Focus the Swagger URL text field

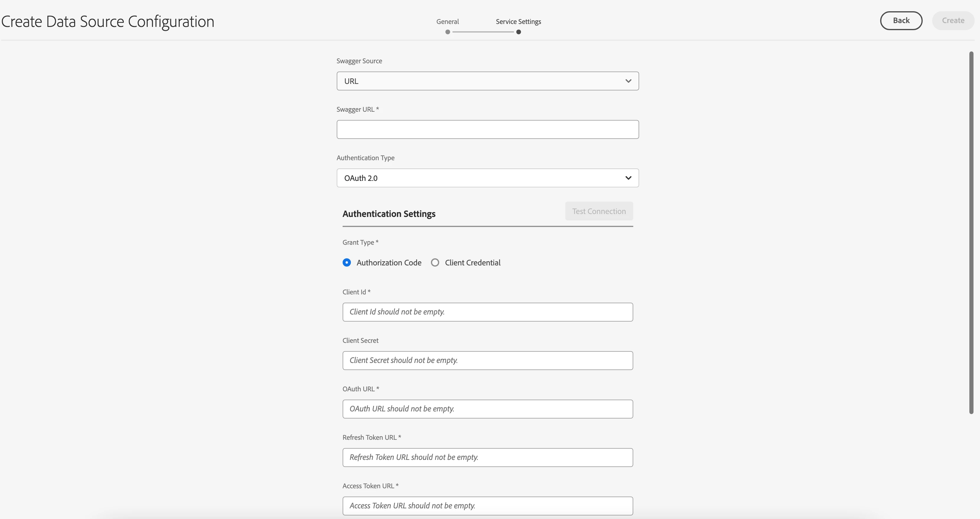pos(487,129)
